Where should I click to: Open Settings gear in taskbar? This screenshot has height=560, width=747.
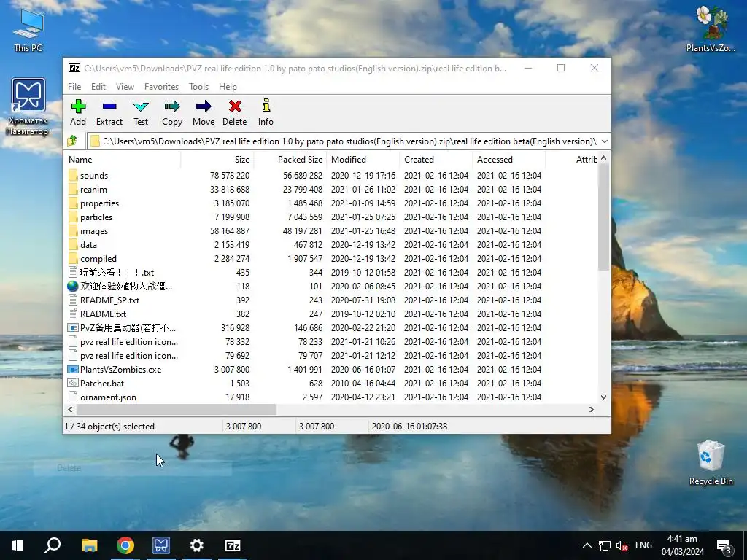[197, 545]
